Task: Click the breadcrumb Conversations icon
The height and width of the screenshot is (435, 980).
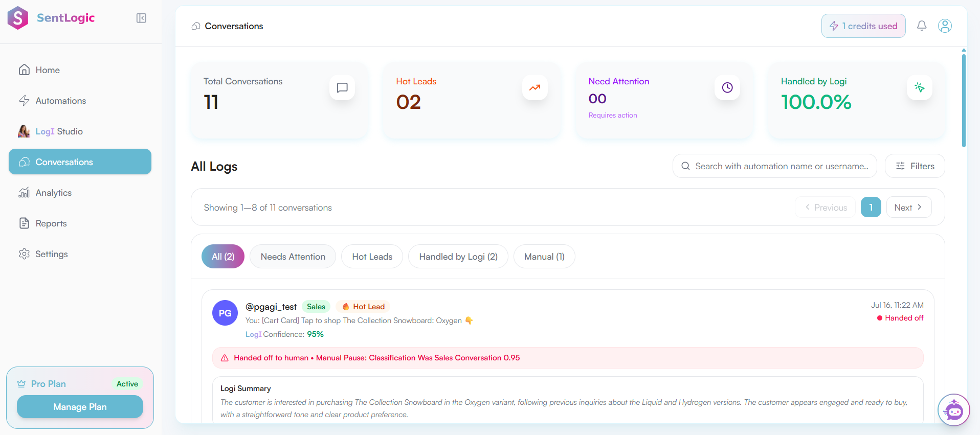Action: tap(196, 26)
